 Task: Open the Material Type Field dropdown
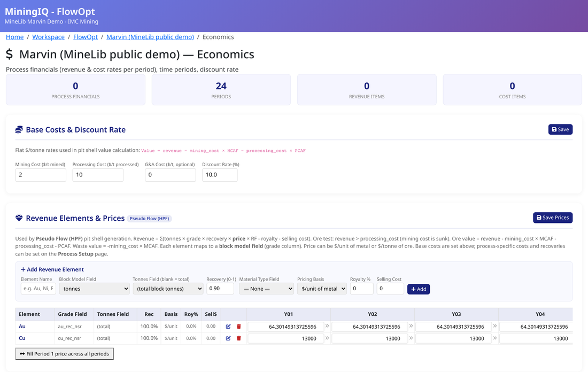click(266, 289)
